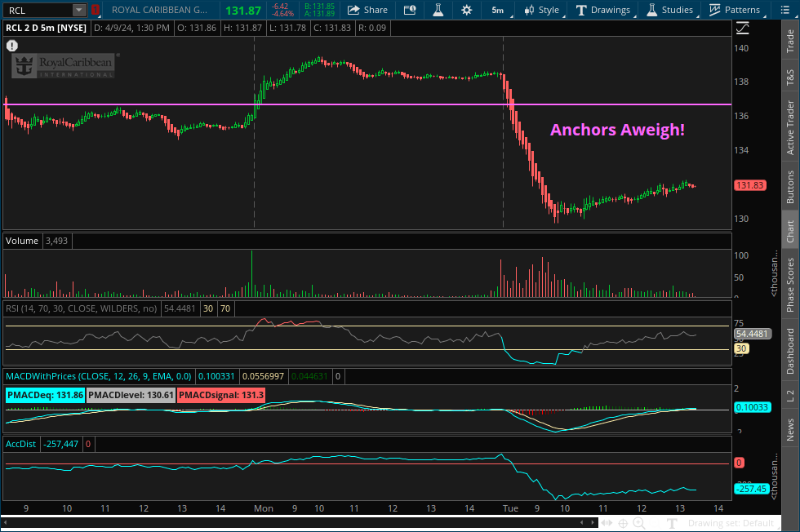Image resolution: width=800 pixels, height=532 pixels.
Task: Click the list menu icon at top-right
Action: click(785, 10)
